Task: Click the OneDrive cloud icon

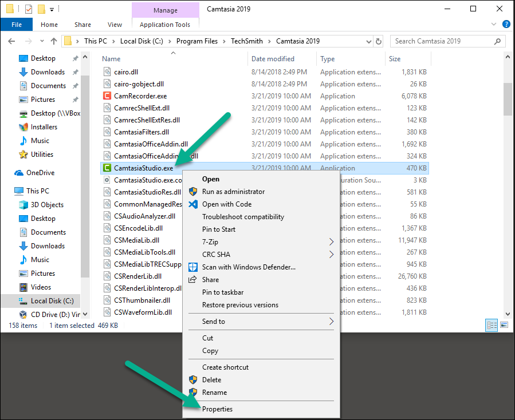Action: [19, 173]
